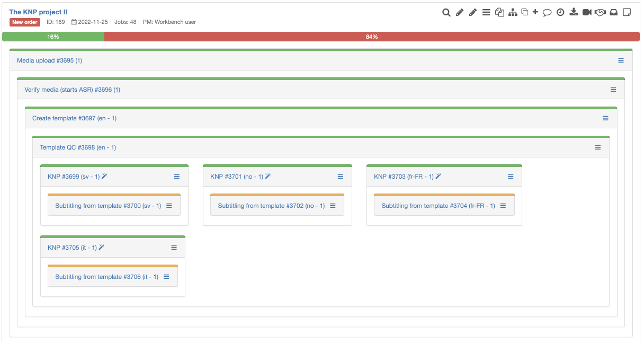This screenshot has width=644, height=342.
Task: Click the plus add icon
Action: (535, 12)
